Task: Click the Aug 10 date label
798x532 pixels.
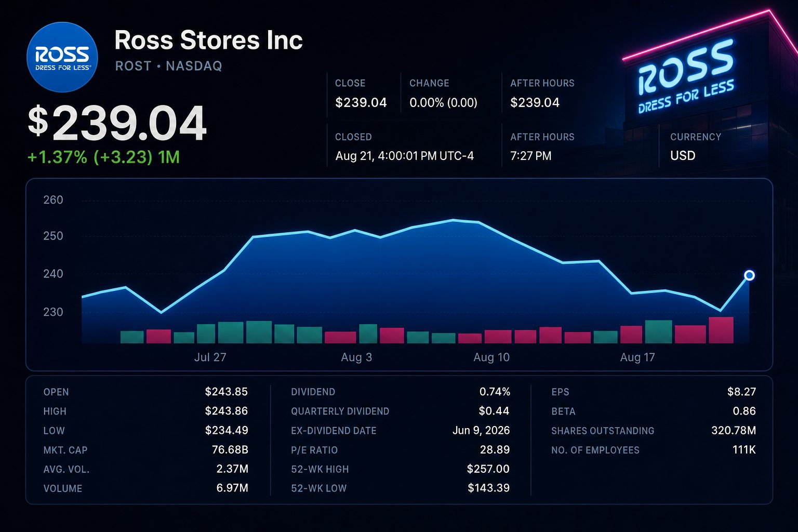Action: (x=491, y=357)
